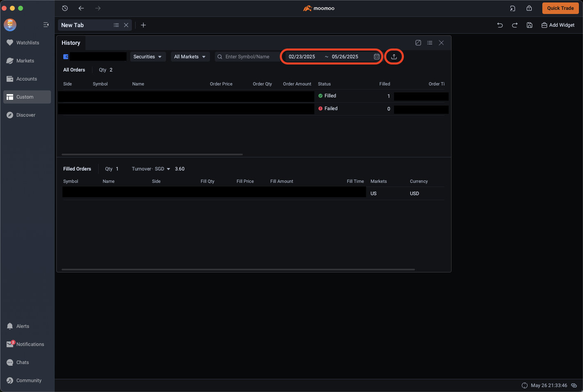Open Watchlists in the sidebar
Screen dimensions: 583x392
(x=28, y=43)
